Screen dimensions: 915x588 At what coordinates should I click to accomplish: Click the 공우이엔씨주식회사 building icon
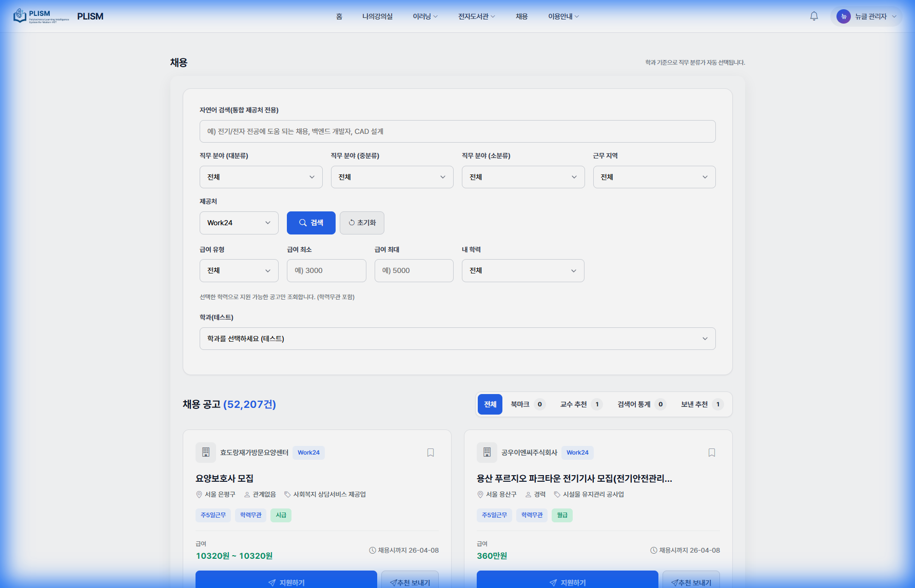[487, 453]
